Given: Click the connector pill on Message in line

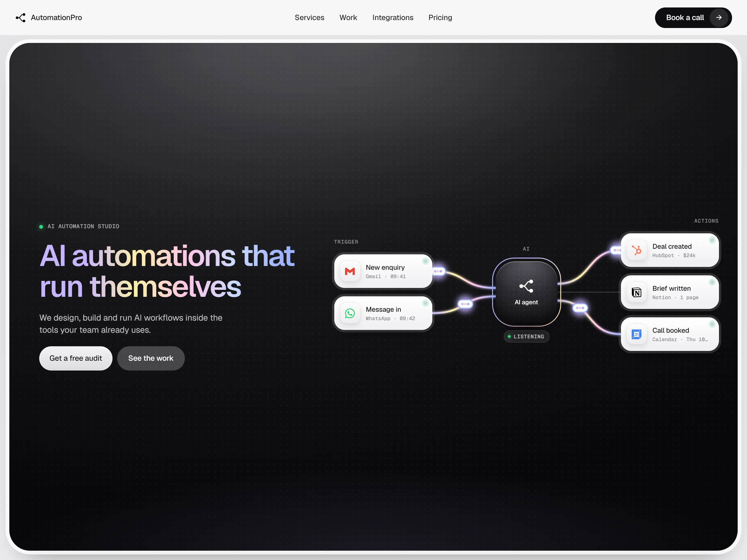Looking at the screenshot, I should (465, 304).
